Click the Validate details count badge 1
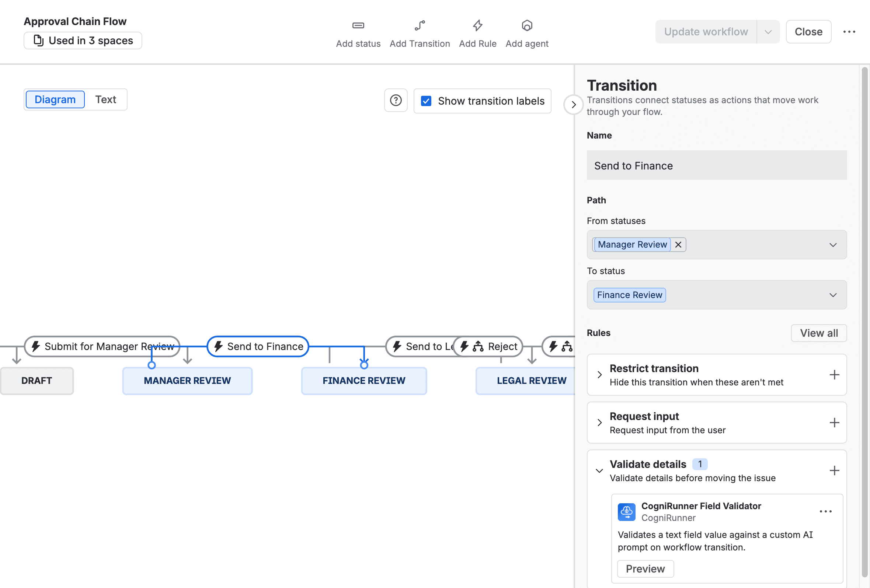 pyautogui.click(x=700, y=464)
